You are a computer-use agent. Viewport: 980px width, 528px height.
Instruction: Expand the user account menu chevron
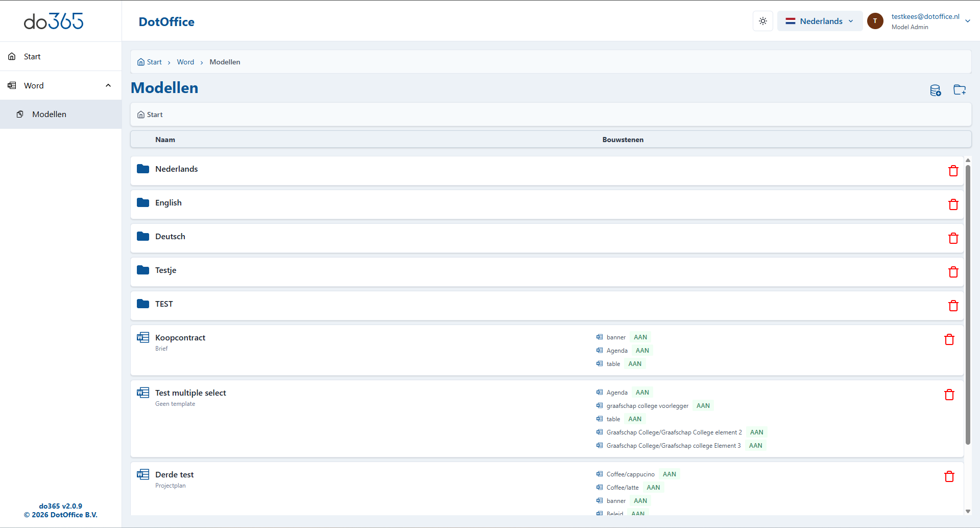(x=967, y=21)
